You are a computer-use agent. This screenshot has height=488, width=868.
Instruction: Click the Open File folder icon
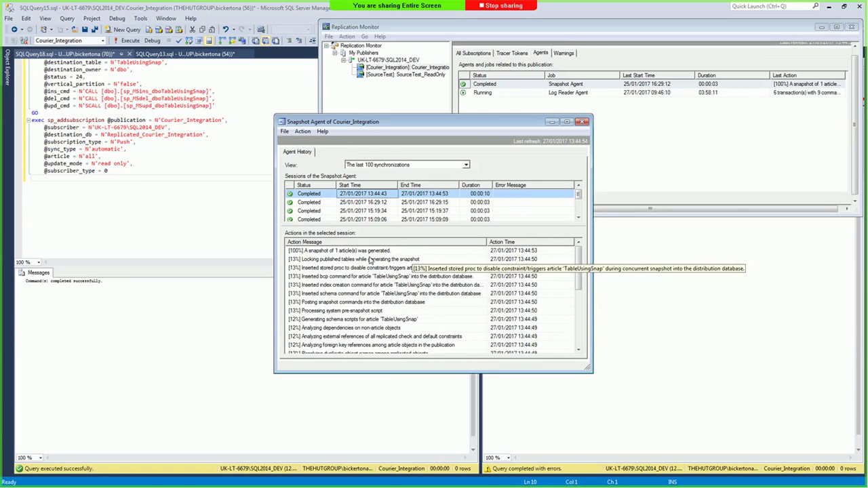[x=75, y=29]
